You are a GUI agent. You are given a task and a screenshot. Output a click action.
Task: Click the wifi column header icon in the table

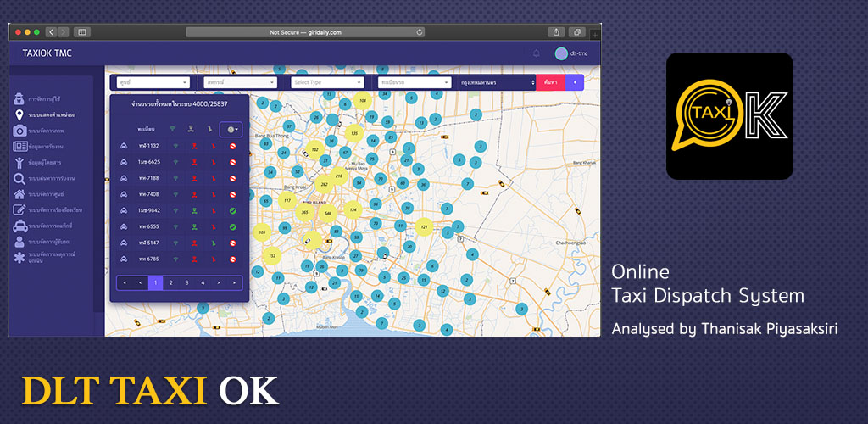[x=173, y=129]
